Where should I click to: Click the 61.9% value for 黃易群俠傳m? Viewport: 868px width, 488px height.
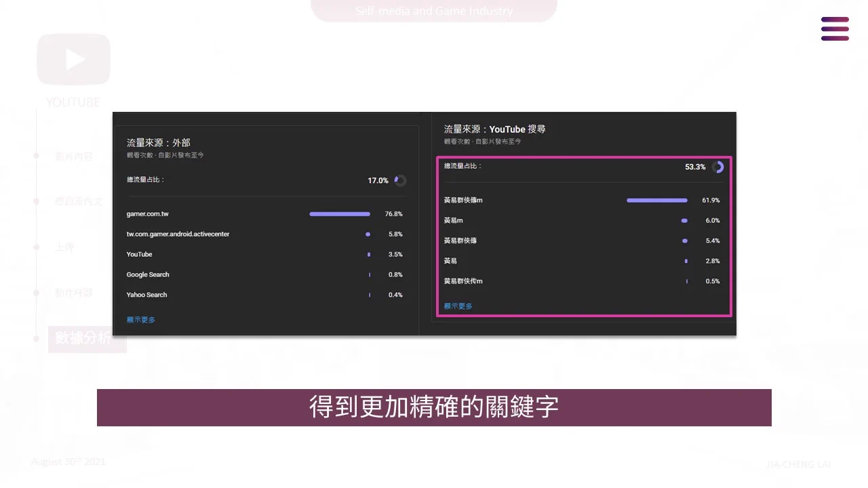(711, 201)
